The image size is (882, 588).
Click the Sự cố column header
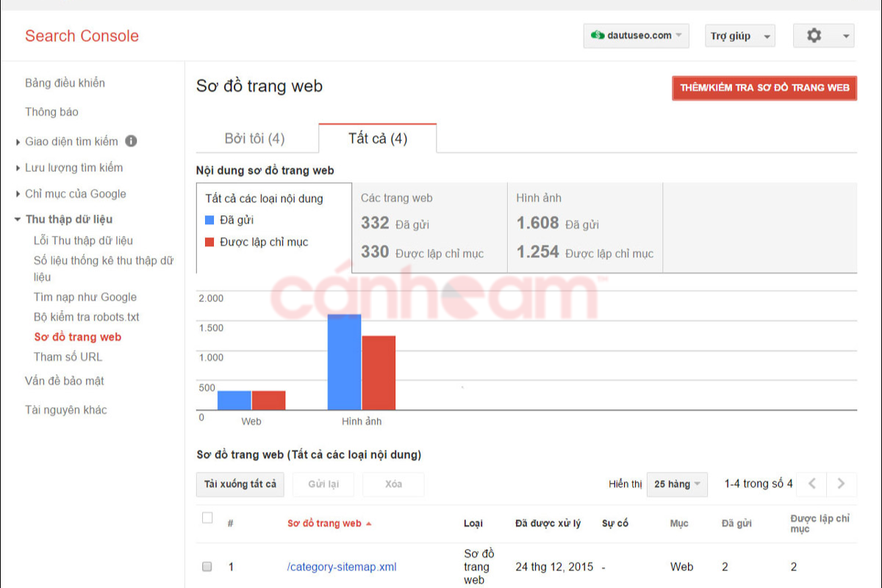[614, 523]
